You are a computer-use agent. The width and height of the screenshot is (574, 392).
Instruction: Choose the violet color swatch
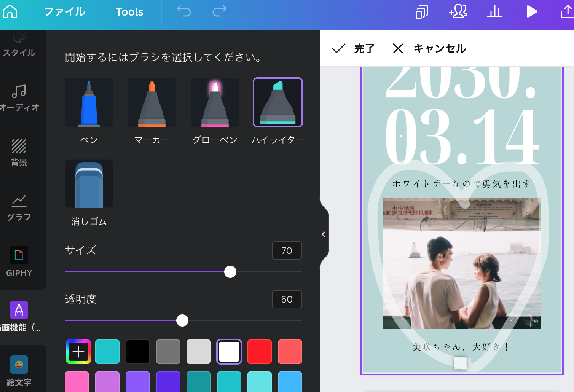[x=138, y=382]
